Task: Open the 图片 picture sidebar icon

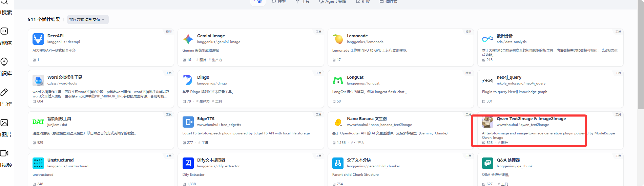Action: point(4,123)
